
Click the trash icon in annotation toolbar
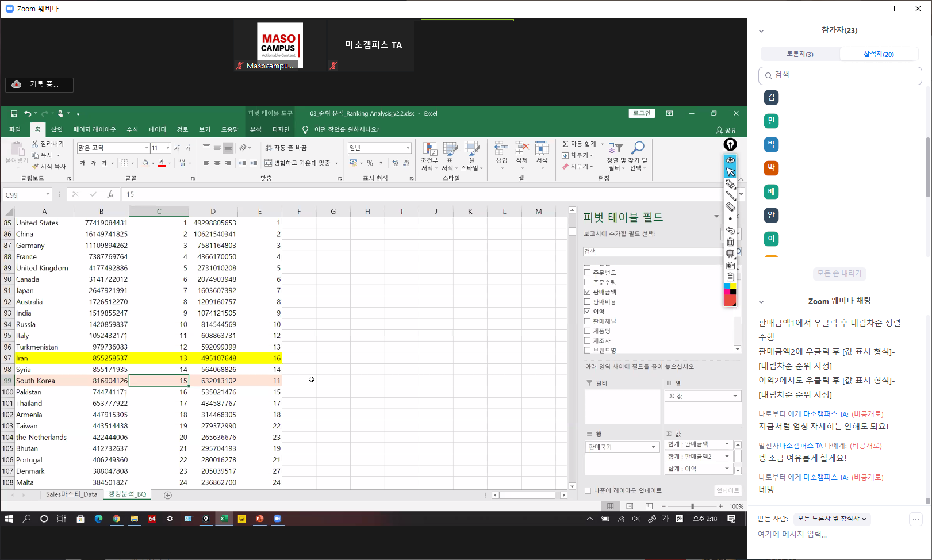(x=730, y=242)
